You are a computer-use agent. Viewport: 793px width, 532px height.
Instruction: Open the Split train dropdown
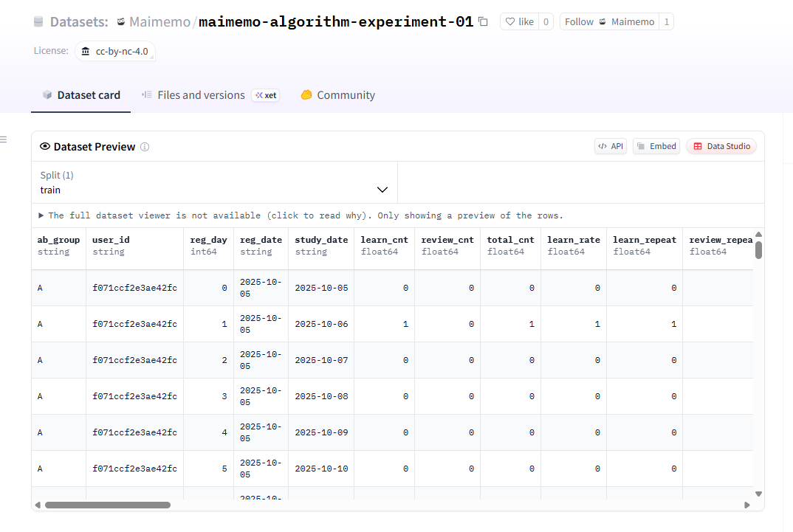click(x=214, y=190)
